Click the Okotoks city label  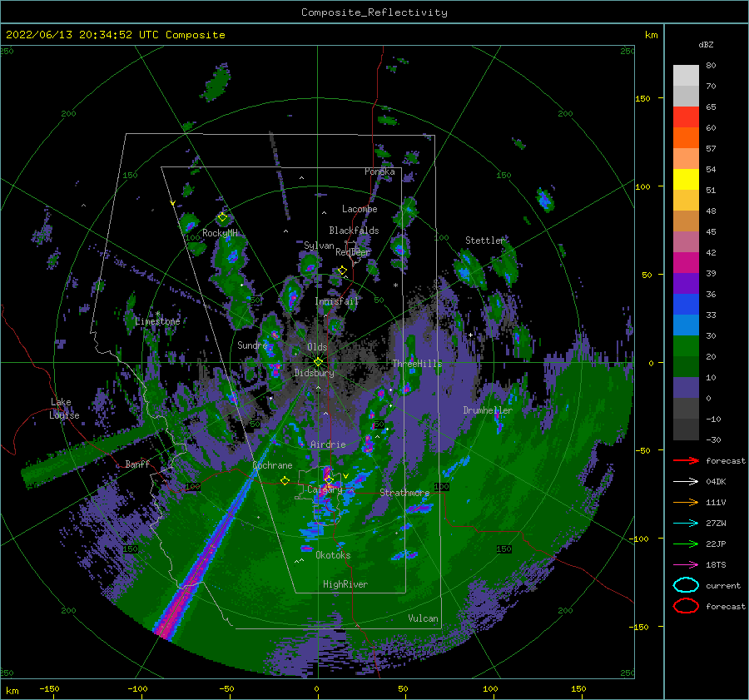[333, 555]
